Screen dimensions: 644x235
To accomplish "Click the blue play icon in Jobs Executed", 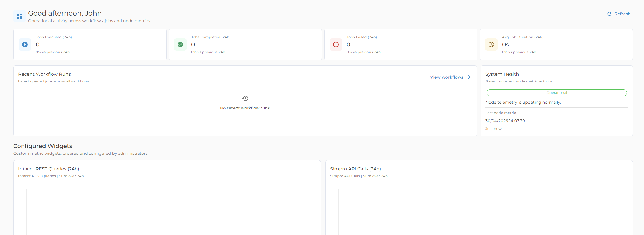I will (x=25, y=45).
